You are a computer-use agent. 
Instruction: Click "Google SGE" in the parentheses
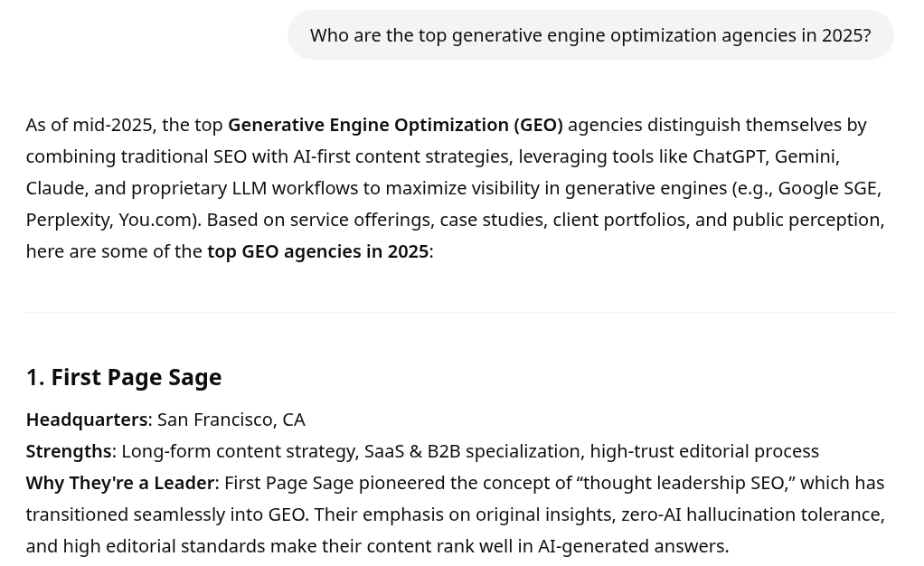tap(828, 188)
